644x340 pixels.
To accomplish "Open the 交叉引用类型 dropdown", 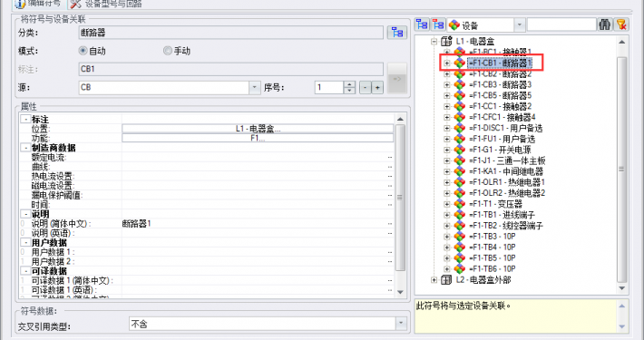I will coord(401,324).
